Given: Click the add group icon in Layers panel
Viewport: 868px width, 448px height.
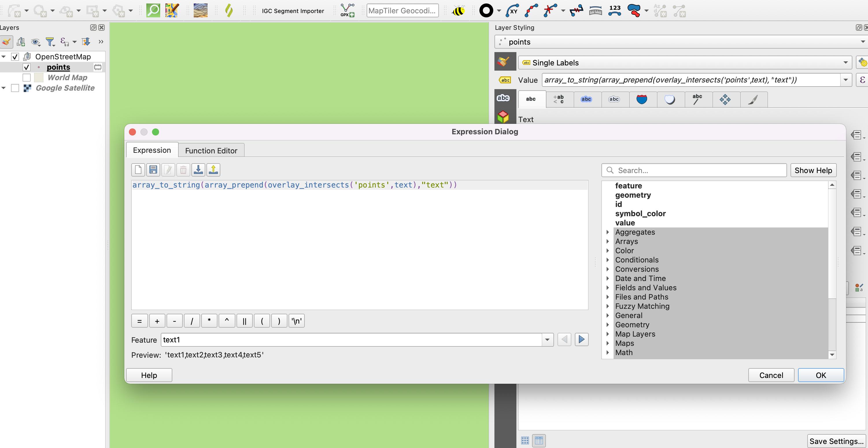Looking at the screenshot, I should pyautogui.click(x=21, y=42).
